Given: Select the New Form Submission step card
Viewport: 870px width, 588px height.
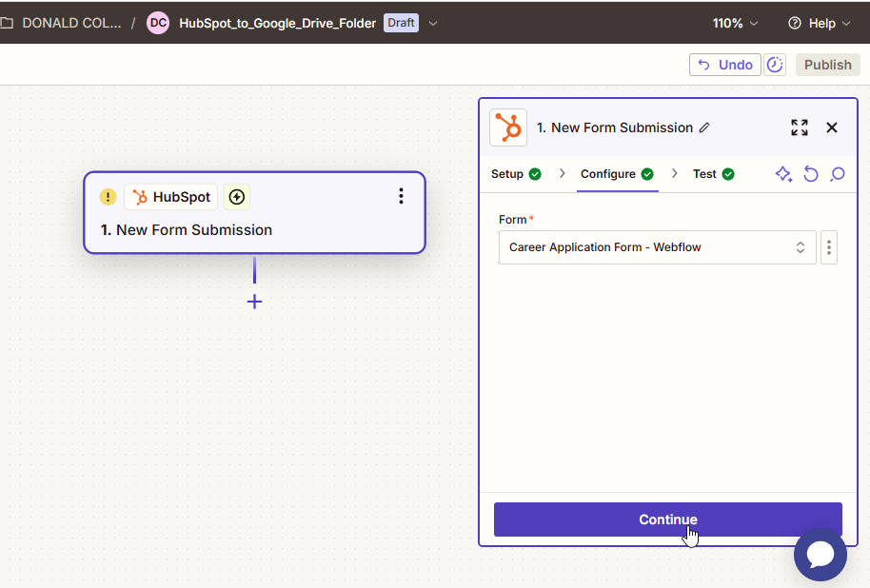Looking at the screenshot, I should 255,213.
